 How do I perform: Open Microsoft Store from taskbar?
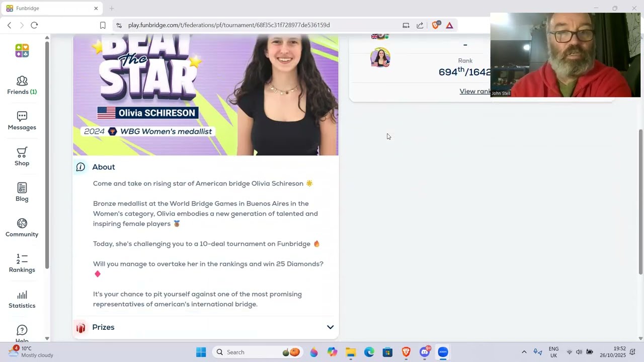point(387,352)
